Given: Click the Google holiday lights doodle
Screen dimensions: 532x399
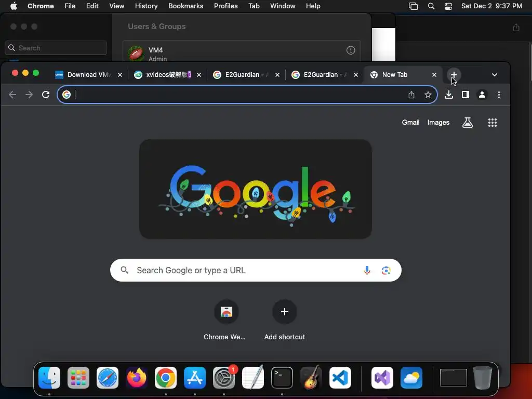Looking at the screenshot, I should point(256,189).
